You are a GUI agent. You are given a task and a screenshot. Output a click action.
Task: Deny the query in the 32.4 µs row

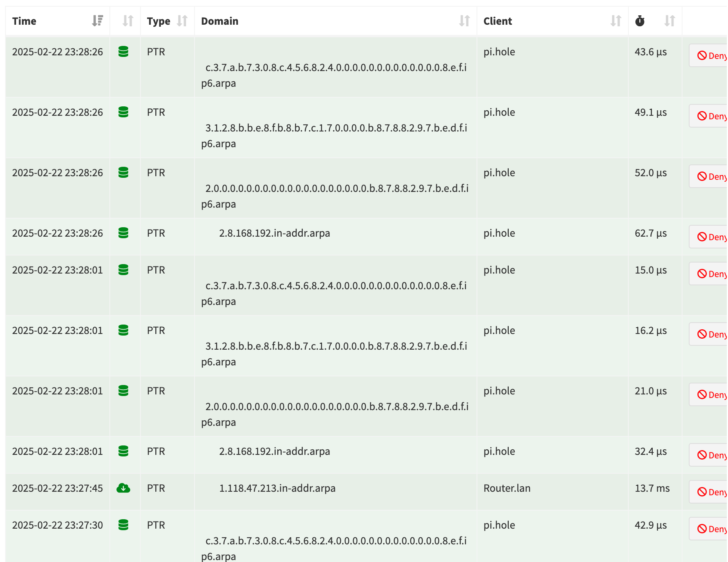coord(708,455)
